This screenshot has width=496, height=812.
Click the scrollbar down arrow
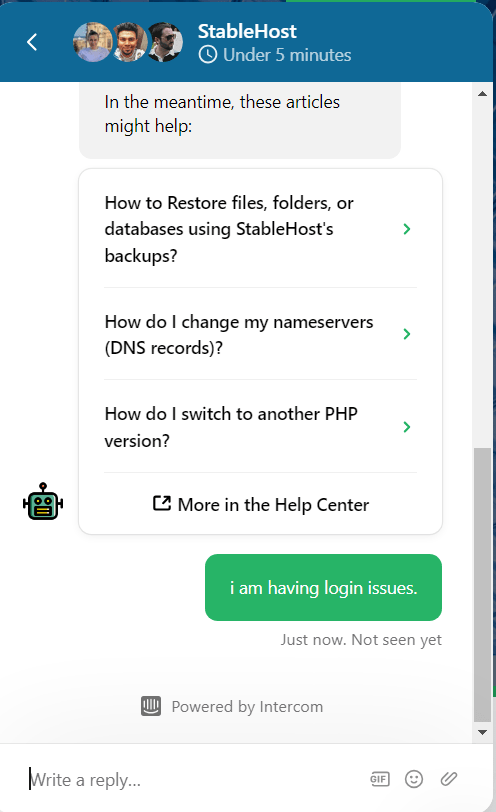(483, 732)
